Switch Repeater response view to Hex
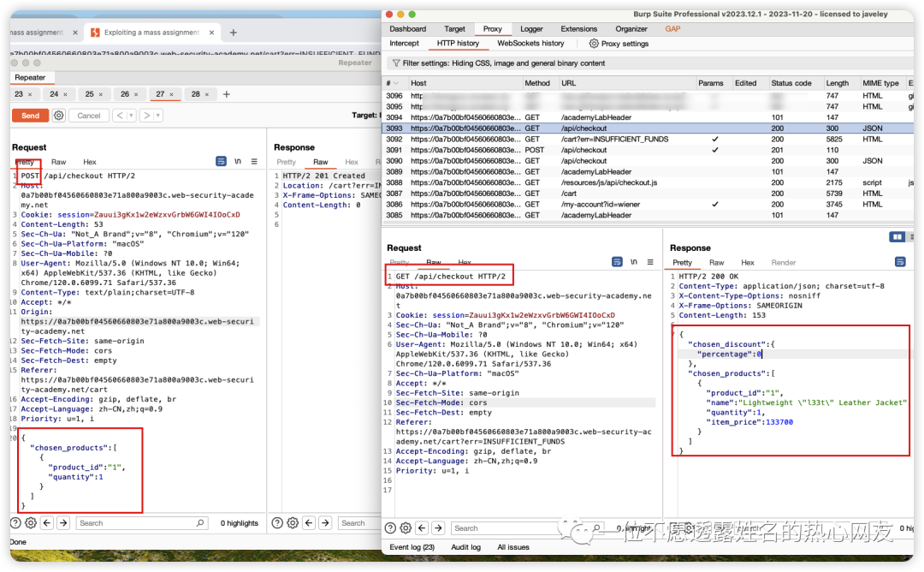The image size is (924, 572). pos(352,162)
